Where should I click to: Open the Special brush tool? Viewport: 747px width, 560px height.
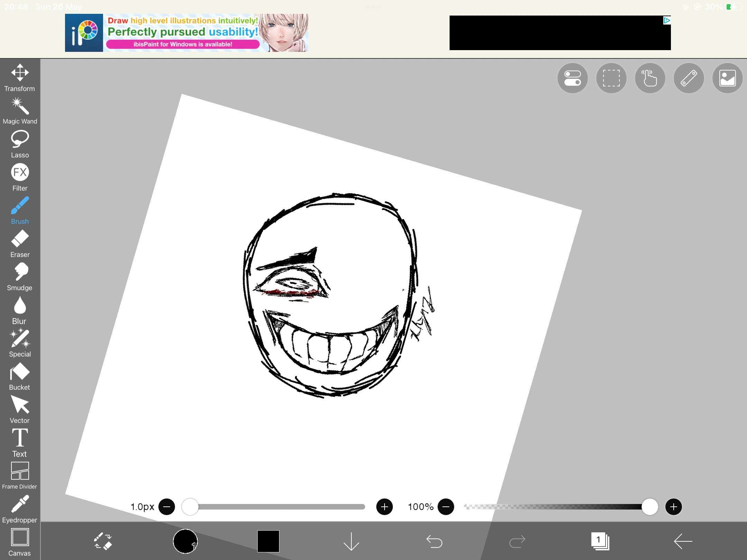[20, 343]
